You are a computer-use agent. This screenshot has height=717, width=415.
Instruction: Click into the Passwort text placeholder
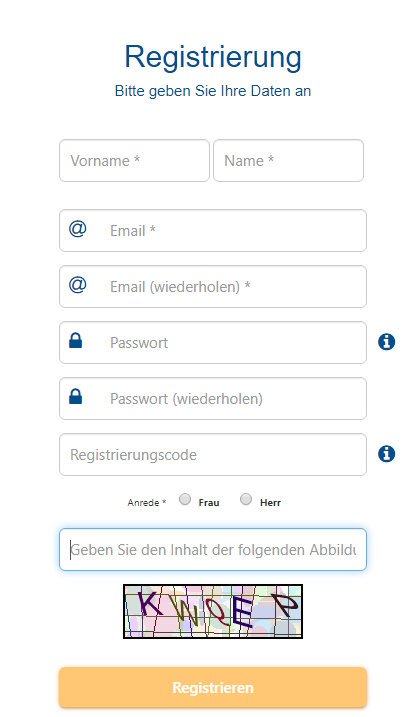coord(139,343)
